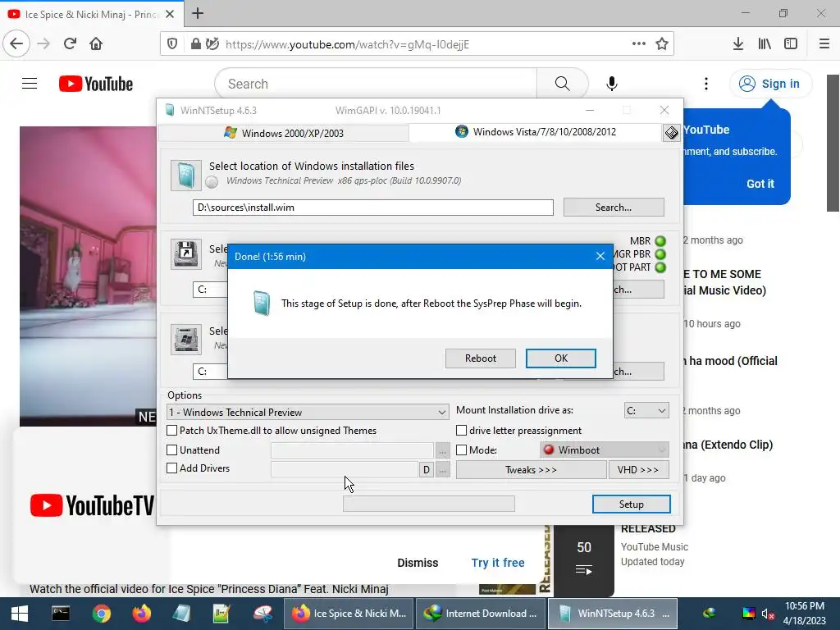The width and height of the screenshot is (840, 630).
Task: Click the Setup button
Action: click(x=631, y=504)
